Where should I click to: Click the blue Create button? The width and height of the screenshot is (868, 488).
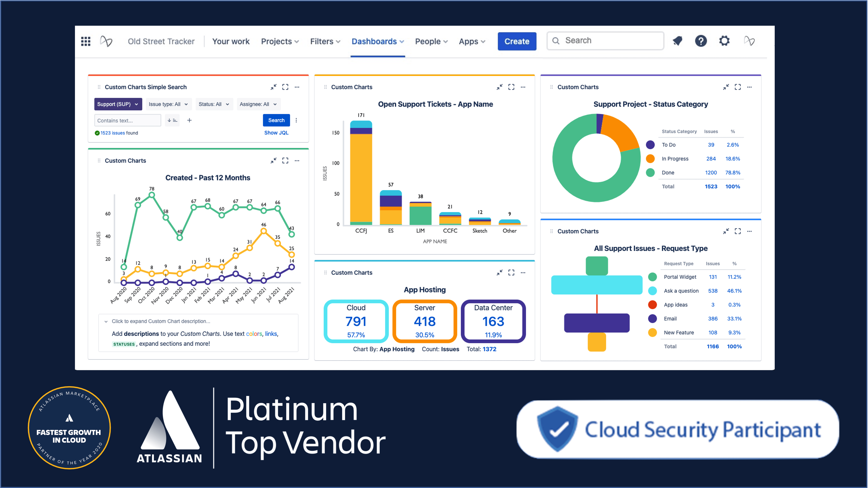point(517,42)
